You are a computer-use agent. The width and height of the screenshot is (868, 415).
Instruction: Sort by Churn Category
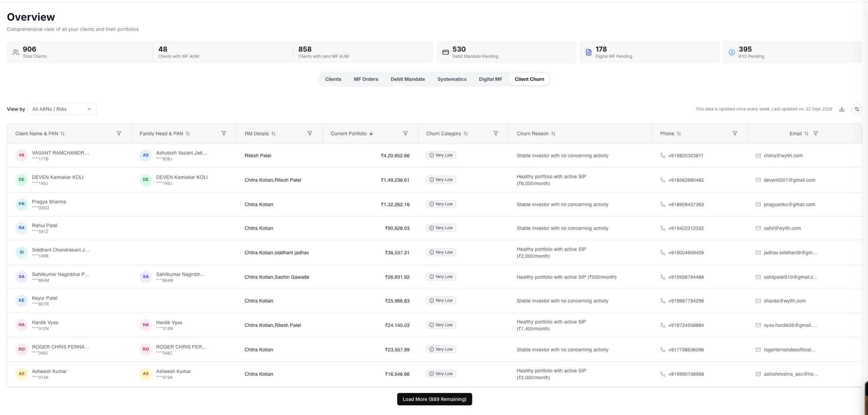465,134
